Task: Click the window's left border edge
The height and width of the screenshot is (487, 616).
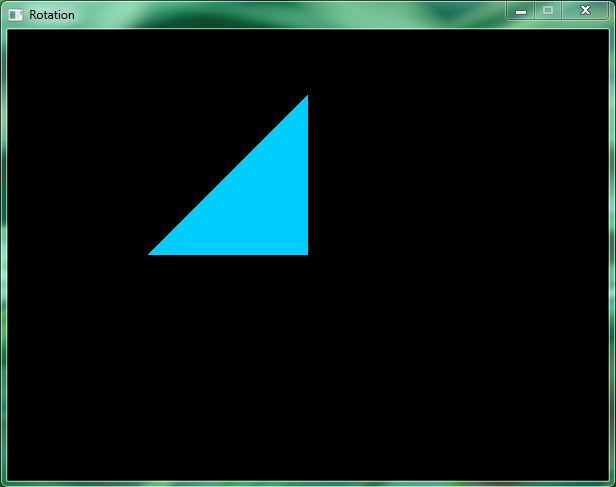Action: point(3,250)
